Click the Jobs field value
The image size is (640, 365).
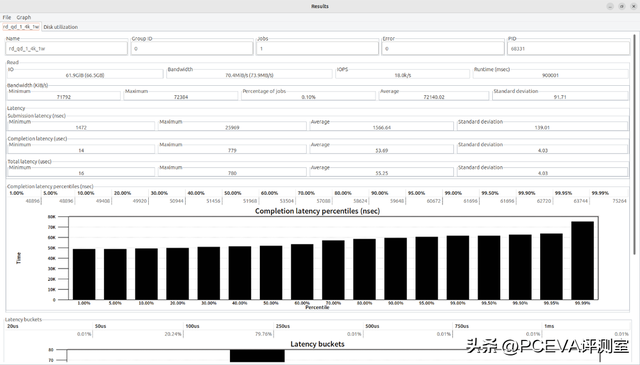click(317, 49)
